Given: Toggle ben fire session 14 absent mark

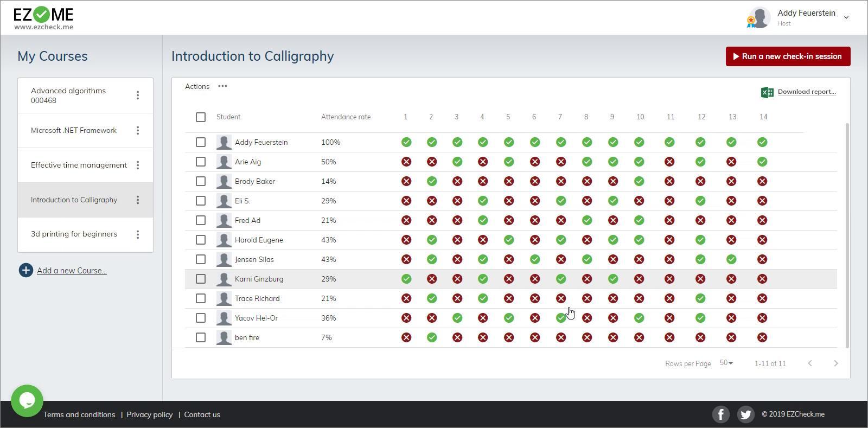Looking at the screenshot, I should (x=762, y=337).
